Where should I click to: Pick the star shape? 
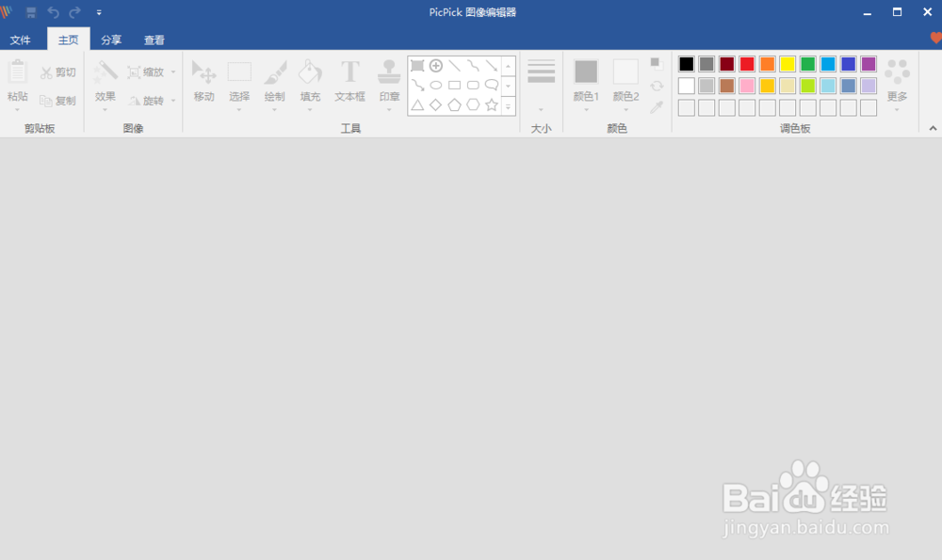(492, 105)
